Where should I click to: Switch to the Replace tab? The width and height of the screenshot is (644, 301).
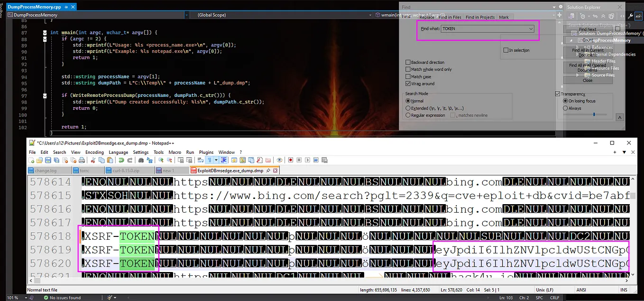pyautogui.click(x=426, y=17)
